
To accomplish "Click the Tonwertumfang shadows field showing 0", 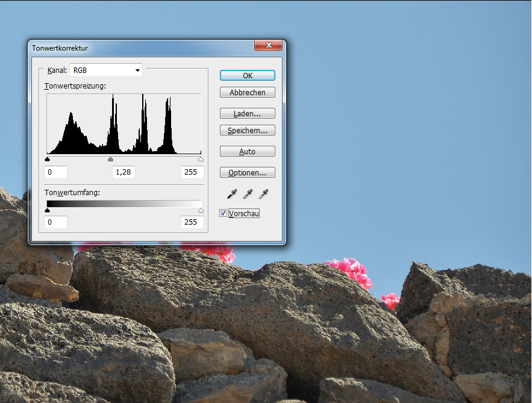I will tap(55, 222).
